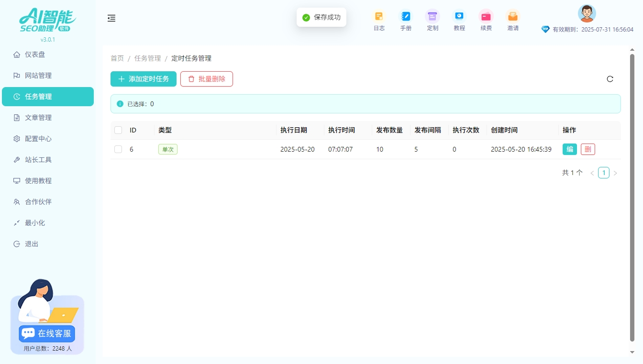Screen dimensions: 643x364
Task: Toggle the select-all checkbox in table header
Action: tap(118, 130)
